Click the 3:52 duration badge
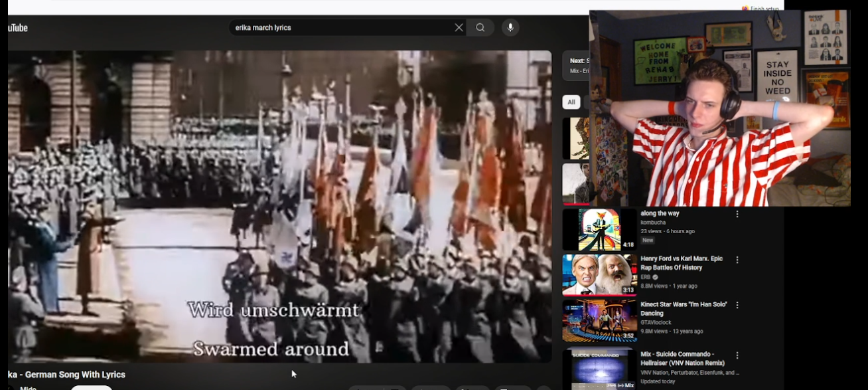868x390 pixels. (628, 336)
